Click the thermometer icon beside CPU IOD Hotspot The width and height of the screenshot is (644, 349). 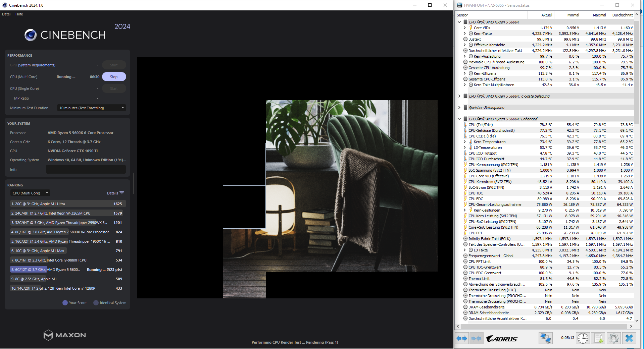pos(465,153)
